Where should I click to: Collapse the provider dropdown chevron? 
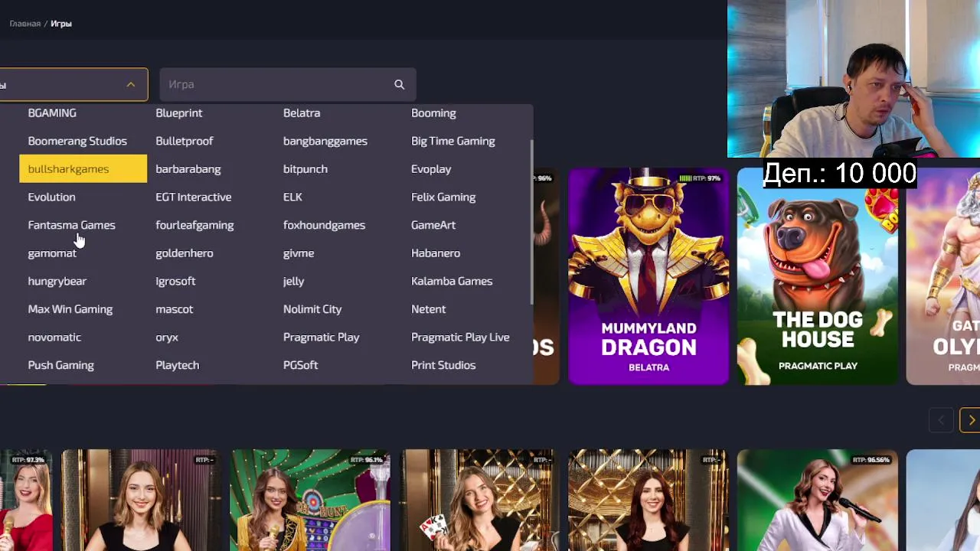[131, 85]
